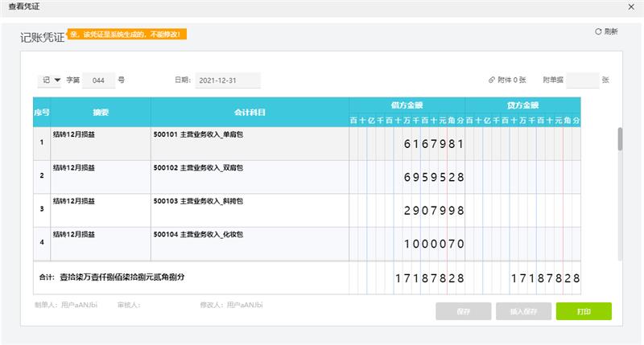Select row 2 account 500102 主营业务收入_双肩包

198,168
